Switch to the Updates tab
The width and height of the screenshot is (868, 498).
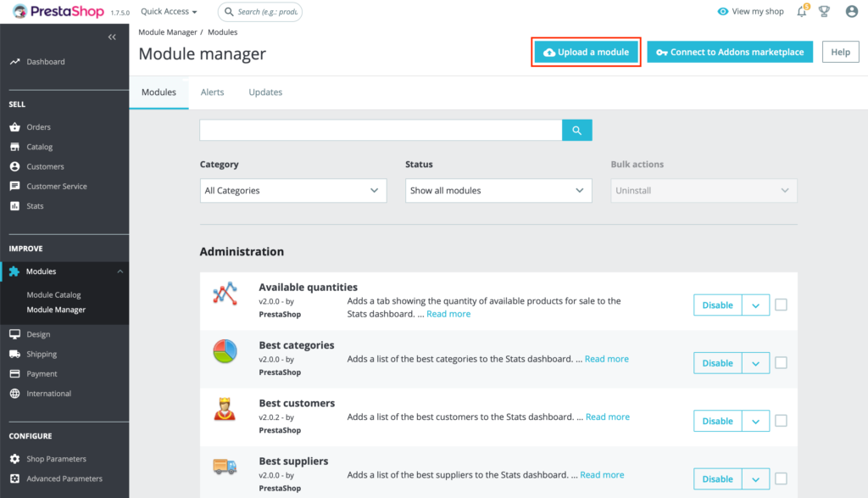click(265, 92)
